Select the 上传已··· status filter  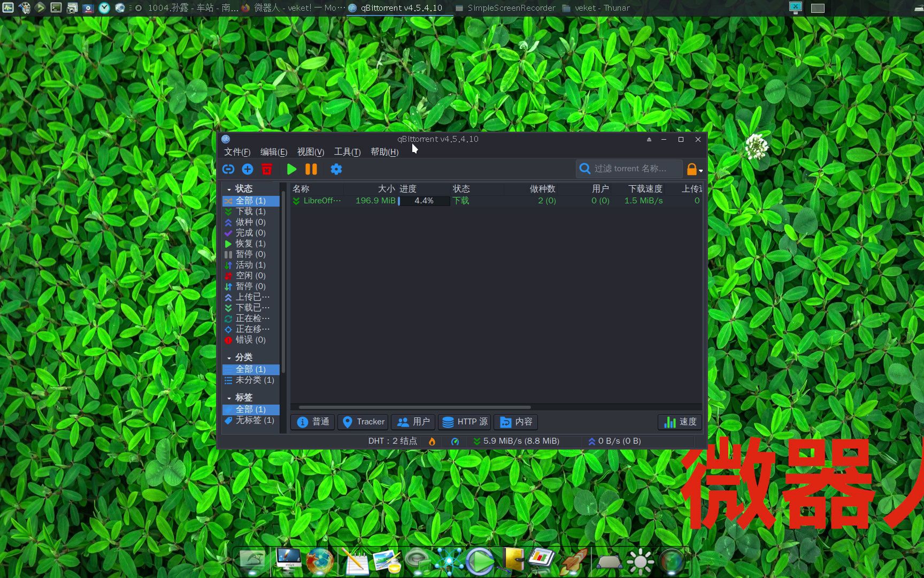point(251,297)
